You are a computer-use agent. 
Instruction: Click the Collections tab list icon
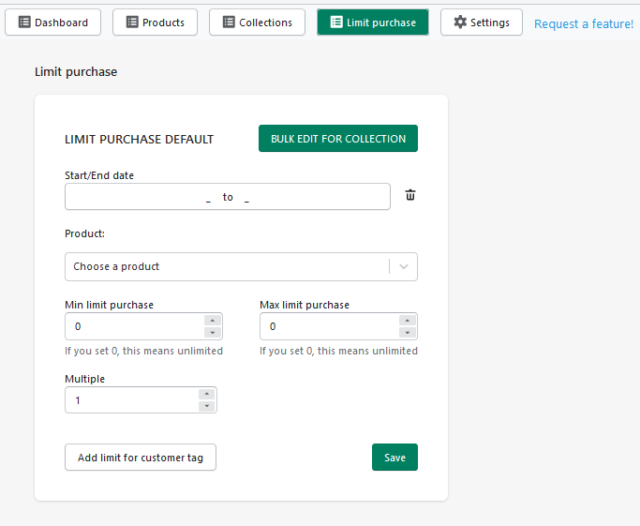(229, 22)
